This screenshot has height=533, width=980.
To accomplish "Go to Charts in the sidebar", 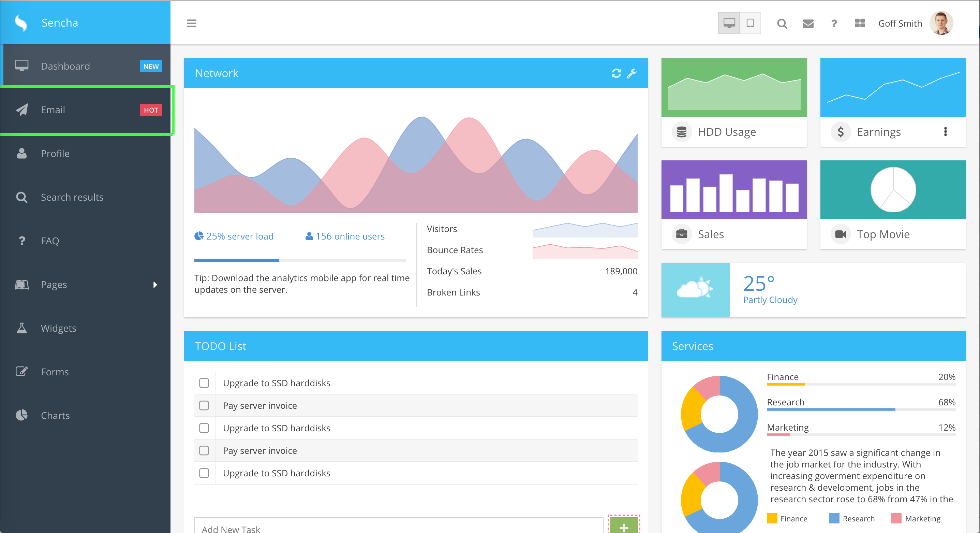I will pos(55,415).
